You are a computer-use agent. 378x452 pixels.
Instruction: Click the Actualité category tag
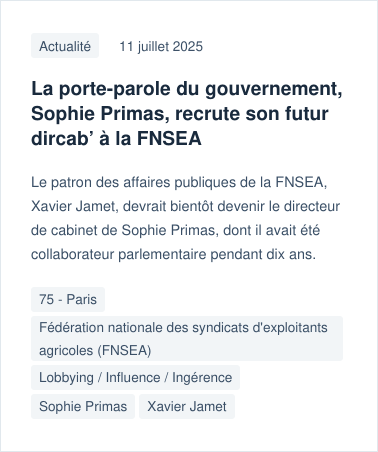[x=65, y=46]
